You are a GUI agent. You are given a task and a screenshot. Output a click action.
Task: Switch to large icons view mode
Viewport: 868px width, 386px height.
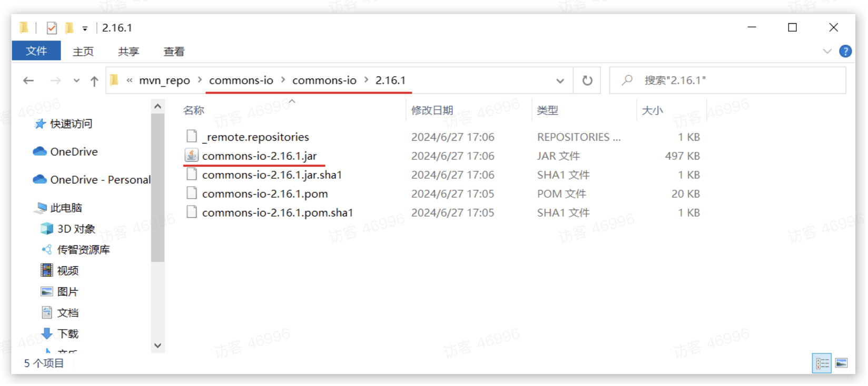(842, 363)
